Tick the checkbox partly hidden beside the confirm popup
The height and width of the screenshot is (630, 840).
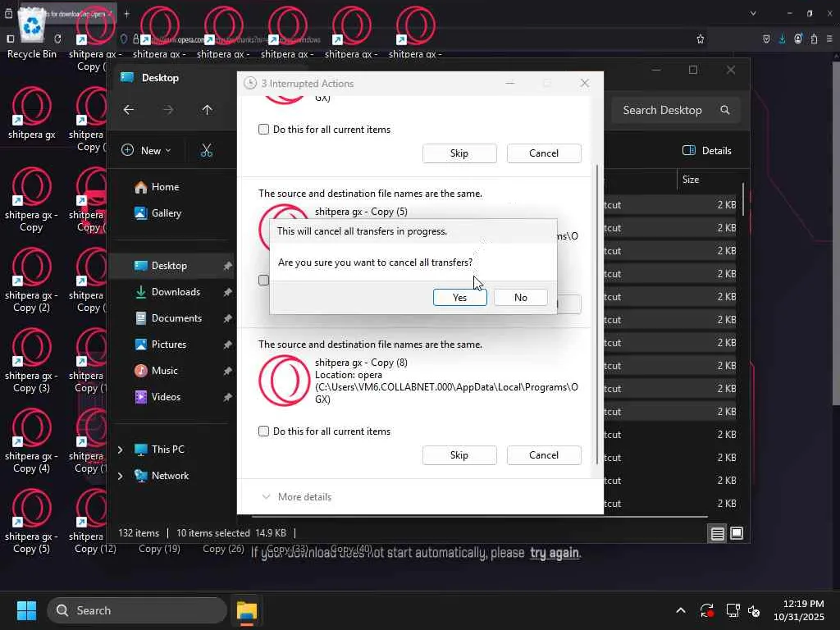pos(263,281)
